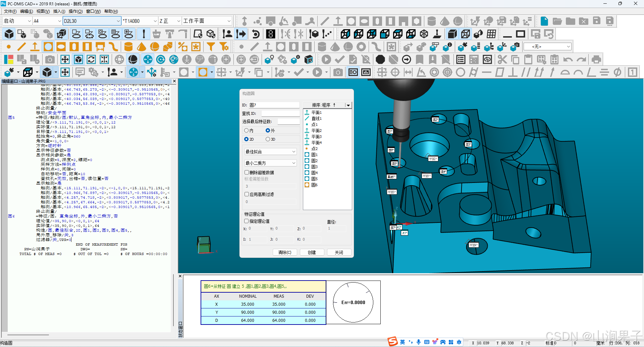Open the 最小二乘方 dropdown in dialog
This screenshot has width=644, height=347.
click(270, 163)
